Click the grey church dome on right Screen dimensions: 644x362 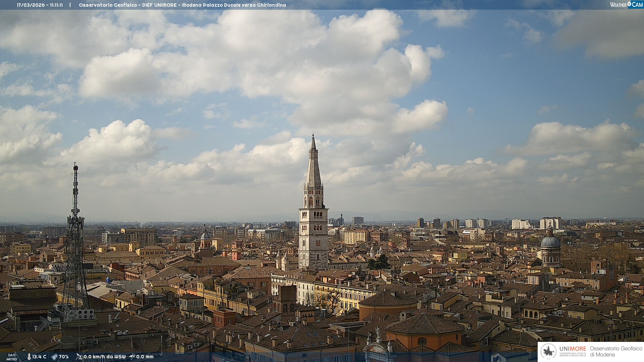click(550, 242)
